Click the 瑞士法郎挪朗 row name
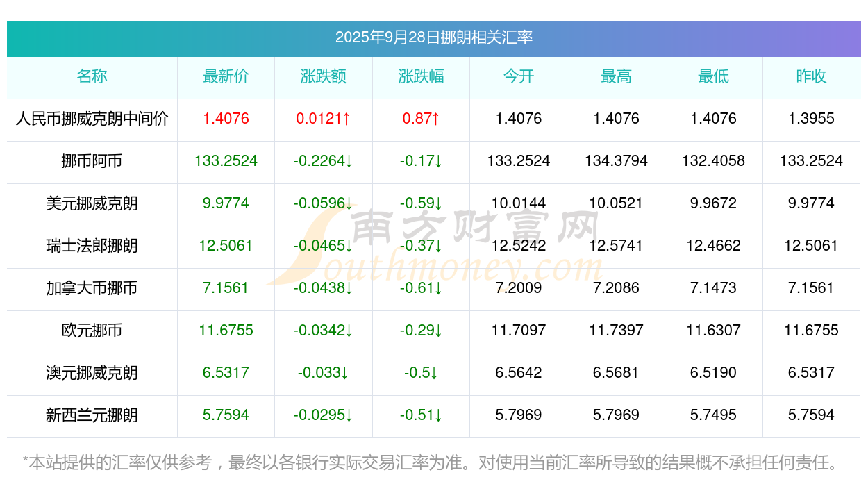Screen dimensions: 868x484 (92, 246)
